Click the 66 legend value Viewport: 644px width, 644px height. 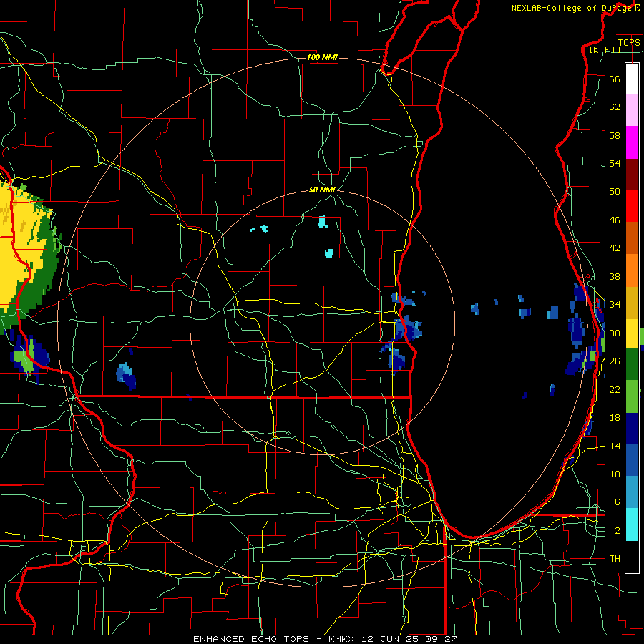615,79
